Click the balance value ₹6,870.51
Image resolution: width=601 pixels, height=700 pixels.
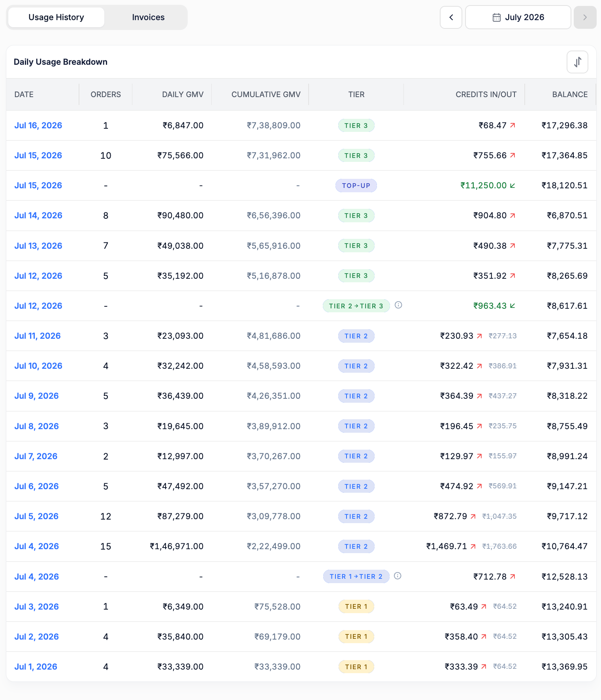pyautogui.click(x=567, y=216)
